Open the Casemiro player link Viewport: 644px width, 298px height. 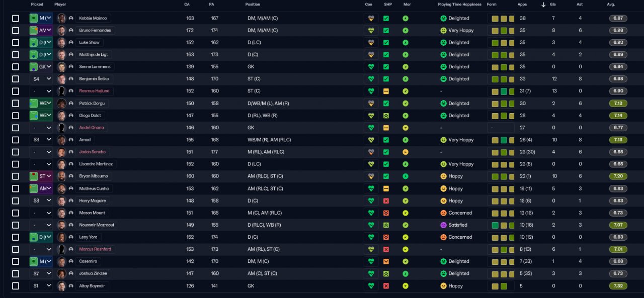[x=88, y=261]
